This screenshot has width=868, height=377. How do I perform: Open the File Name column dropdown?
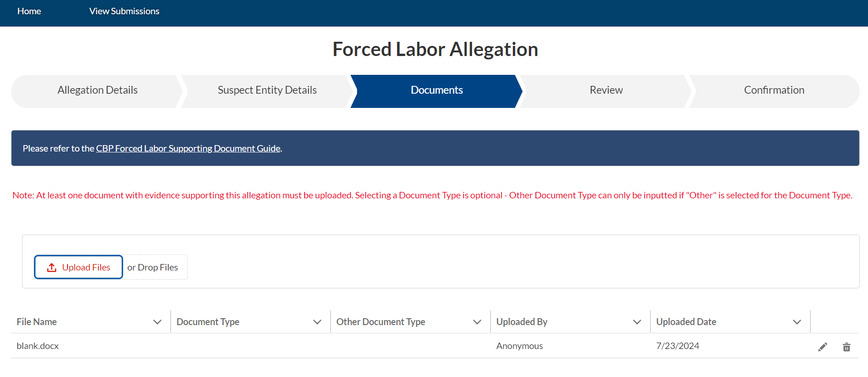(x=157, y=322)
